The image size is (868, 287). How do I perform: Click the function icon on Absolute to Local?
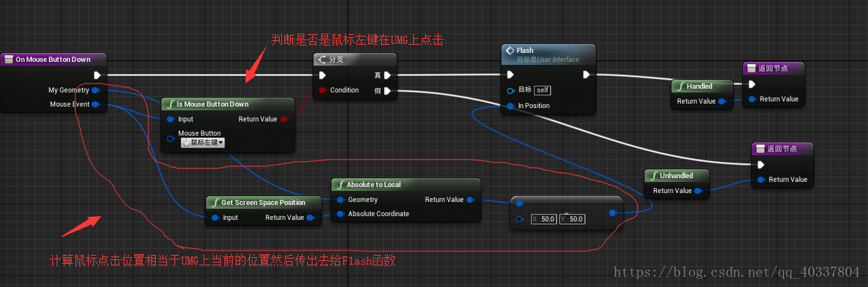point(341,185)
